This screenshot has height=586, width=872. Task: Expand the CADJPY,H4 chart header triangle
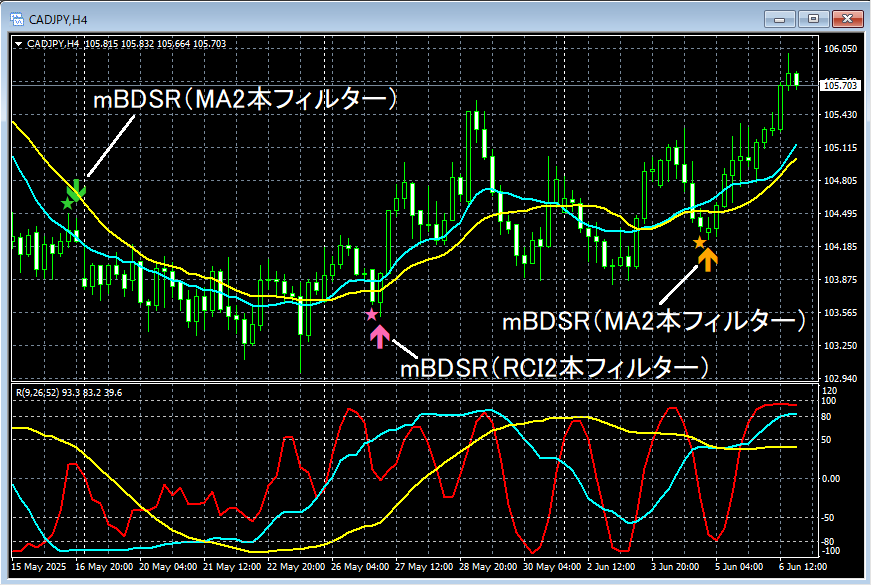click(x=18, y=44)
